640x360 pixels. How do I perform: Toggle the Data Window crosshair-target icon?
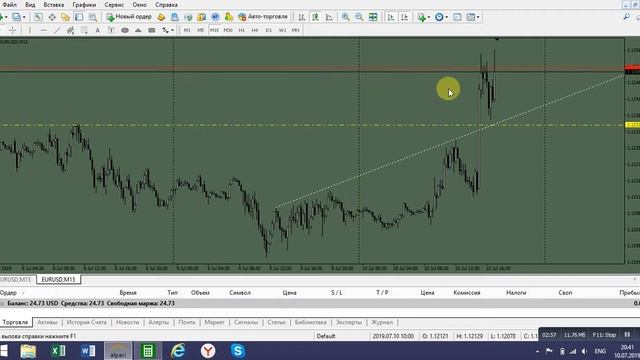[x=52, y=17]
